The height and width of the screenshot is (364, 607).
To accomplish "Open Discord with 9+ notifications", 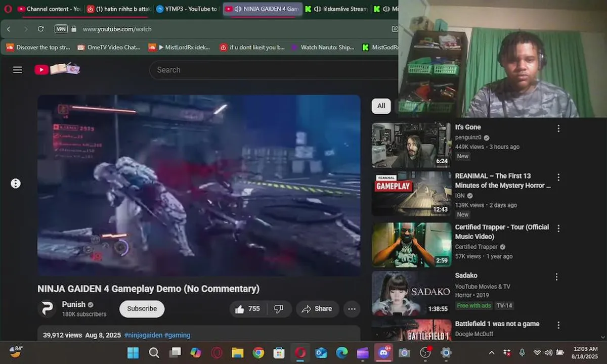I will (x=383, y=352).
